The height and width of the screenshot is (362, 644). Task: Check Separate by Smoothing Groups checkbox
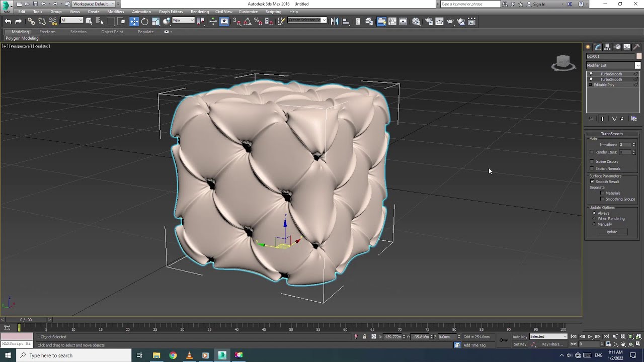602,199
